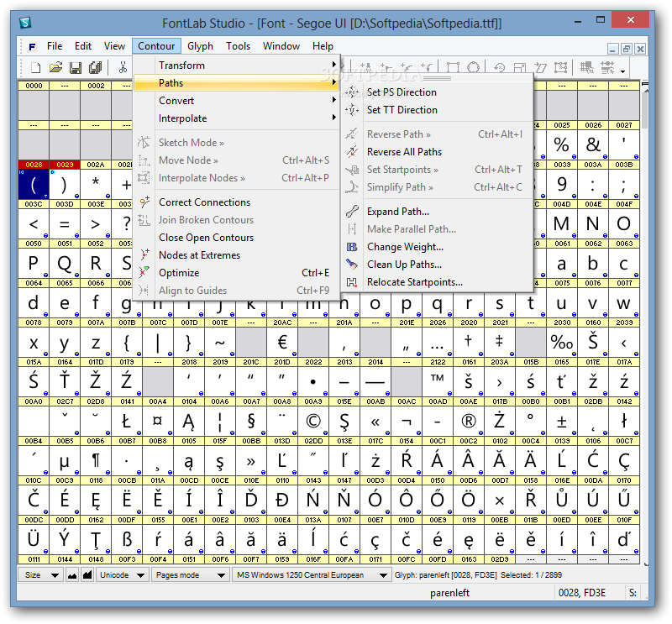Select the selected left parenthesis glyph cell

pos(34,184)
